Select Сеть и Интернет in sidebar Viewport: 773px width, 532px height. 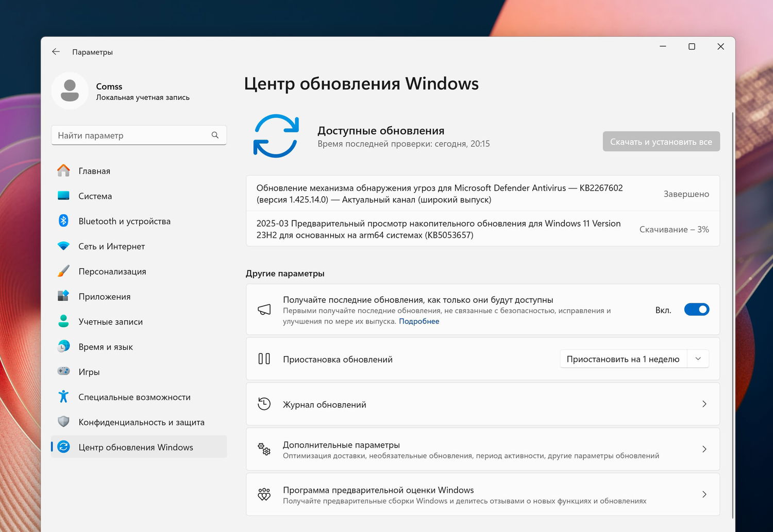[139, 246]
